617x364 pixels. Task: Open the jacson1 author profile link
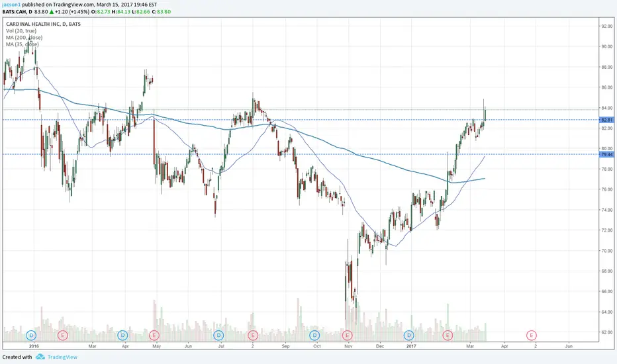[x=11, y=5]
